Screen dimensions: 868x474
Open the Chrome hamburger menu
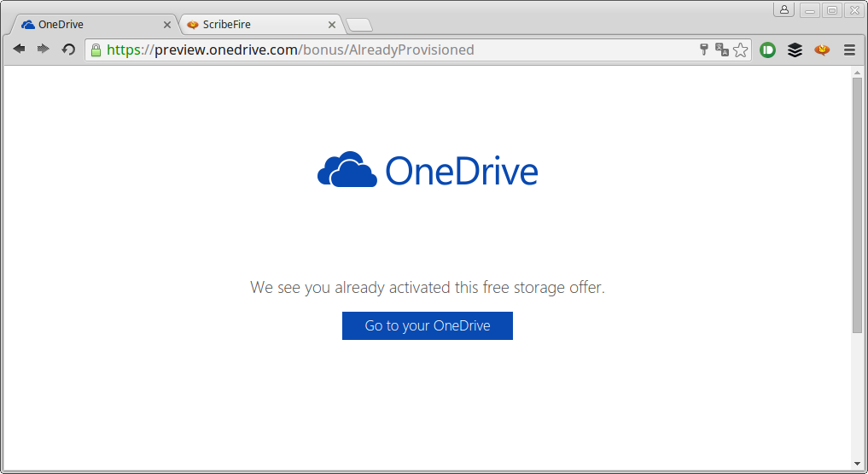coord(850,50)
